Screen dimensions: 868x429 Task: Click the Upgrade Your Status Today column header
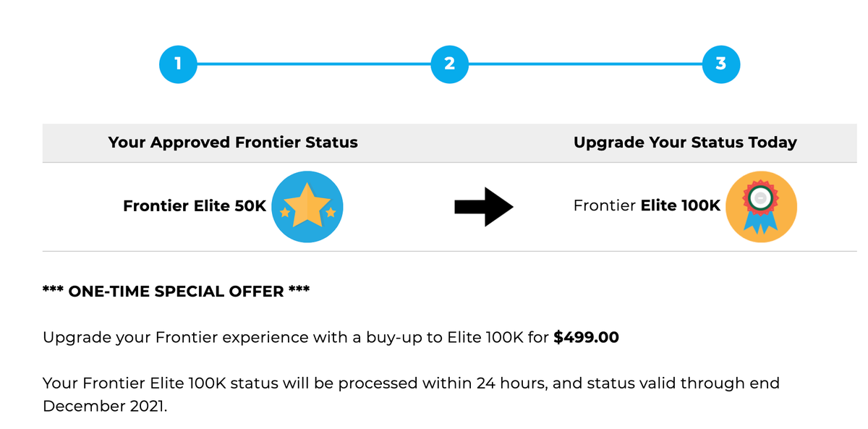tap(685, 143)
